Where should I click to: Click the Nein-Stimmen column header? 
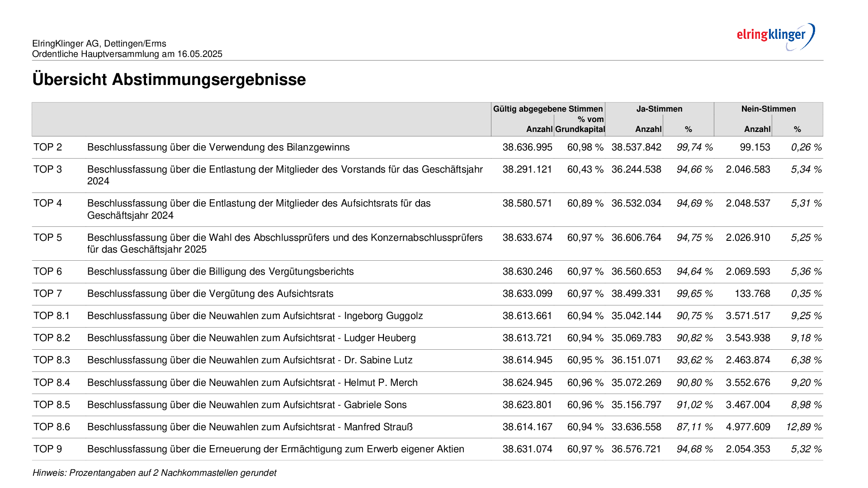coord(769,109)
